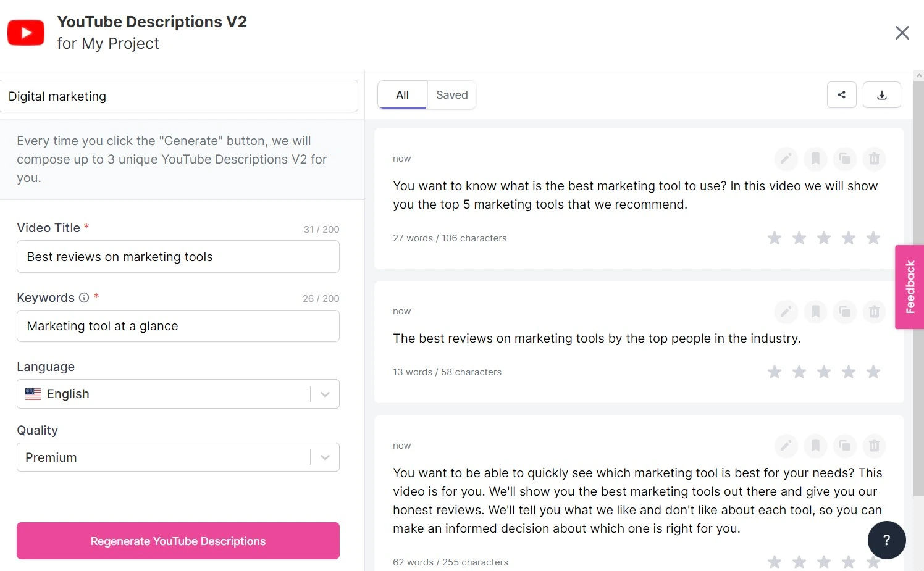
Task: Copy the 13-word industry reviews description
Action: click(844, 311)
